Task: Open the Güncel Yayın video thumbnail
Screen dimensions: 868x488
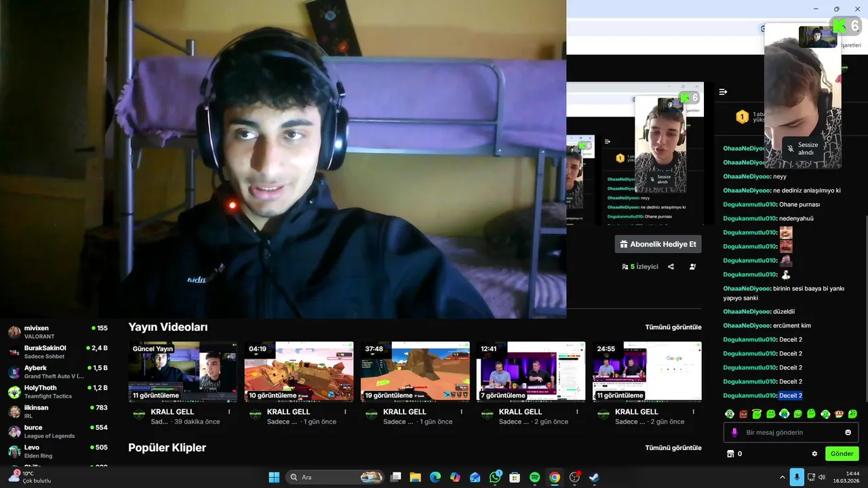Action: point(182,371)
